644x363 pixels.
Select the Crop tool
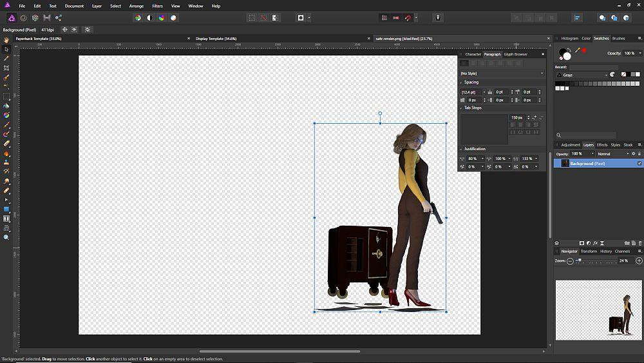[6, 68]
